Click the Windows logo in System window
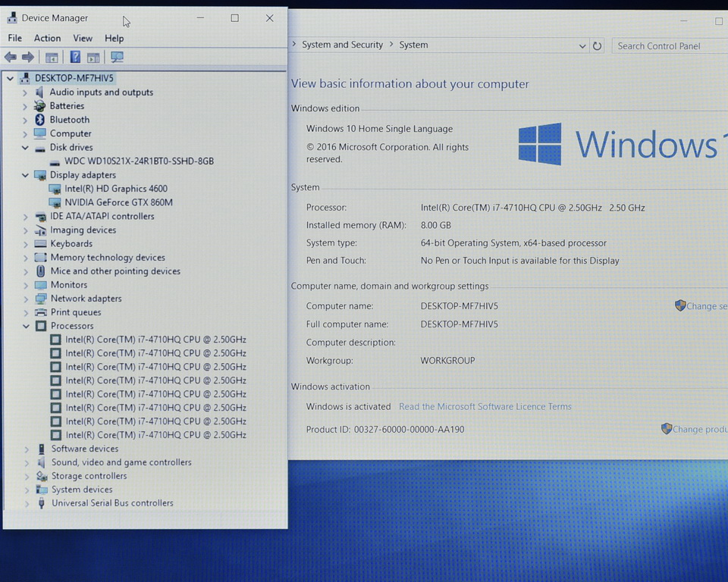 tap(540, 144)
